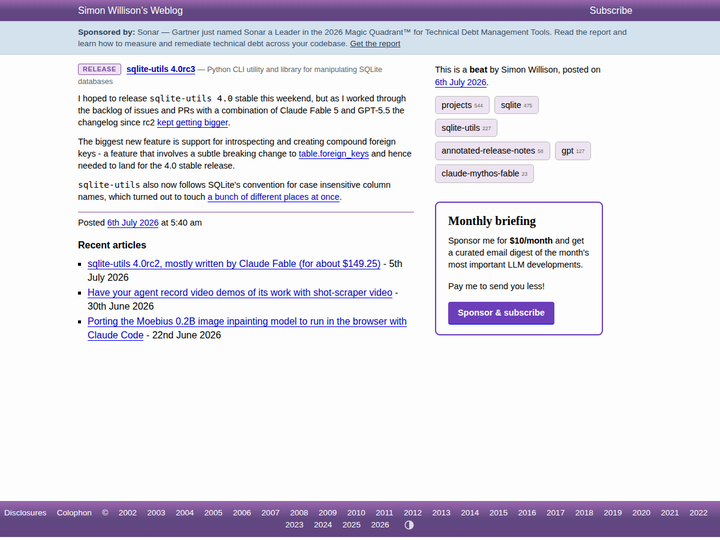Go to the 2007 archive

pyautogui.click(x=270, y=513)
